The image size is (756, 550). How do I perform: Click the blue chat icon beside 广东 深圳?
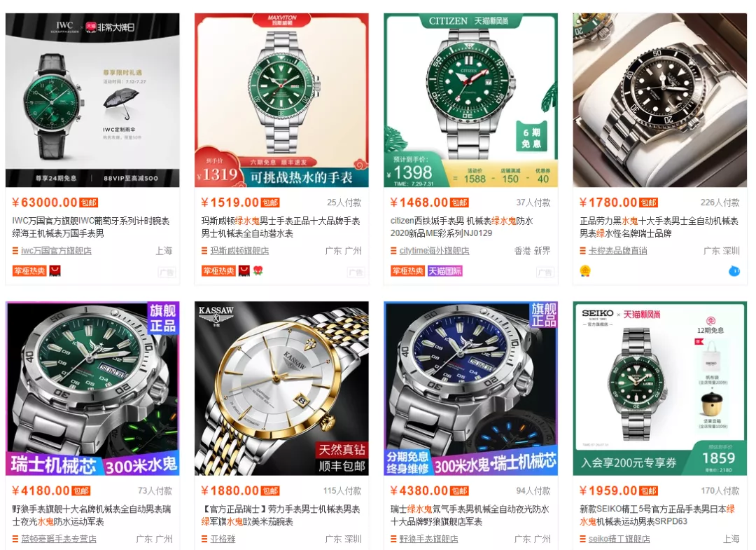click(734, 270)
